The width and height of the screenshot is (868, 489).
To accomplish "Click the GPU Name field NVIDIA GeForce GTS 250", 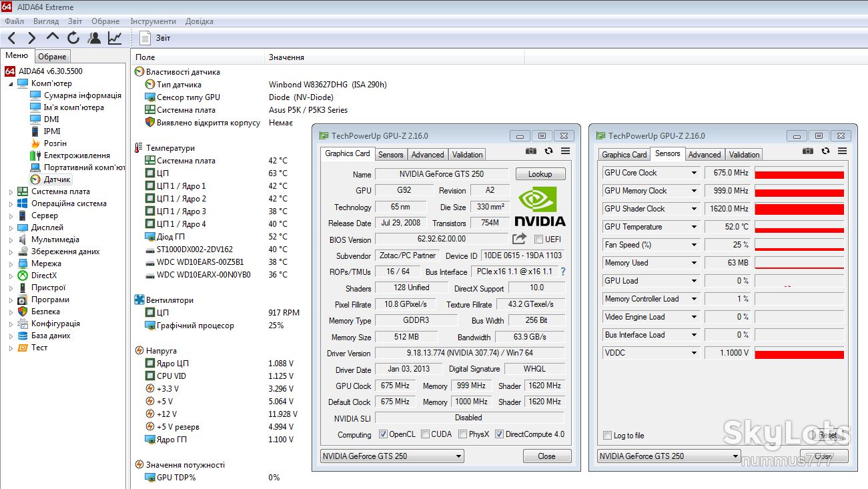I will [x=442, y=174].
